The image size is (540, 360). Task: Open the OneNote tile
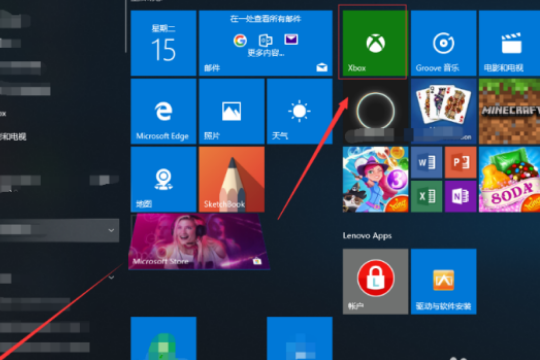[x=460, y=196]
